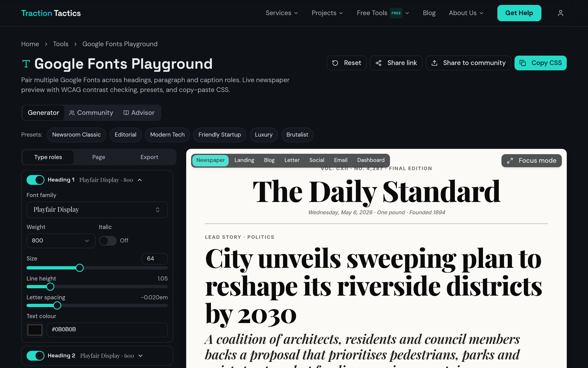The width and height of the screenshot is (588, 368).
Task: Apply the Friendly Startup preset
Action: point(220,135)
